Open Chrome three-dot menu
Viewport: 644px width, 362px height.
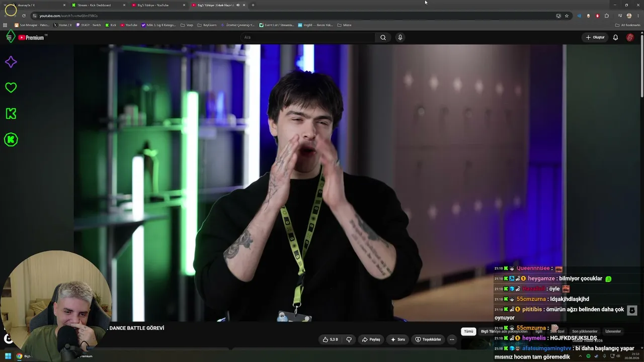pyautogui.click(x=637, y=16)
